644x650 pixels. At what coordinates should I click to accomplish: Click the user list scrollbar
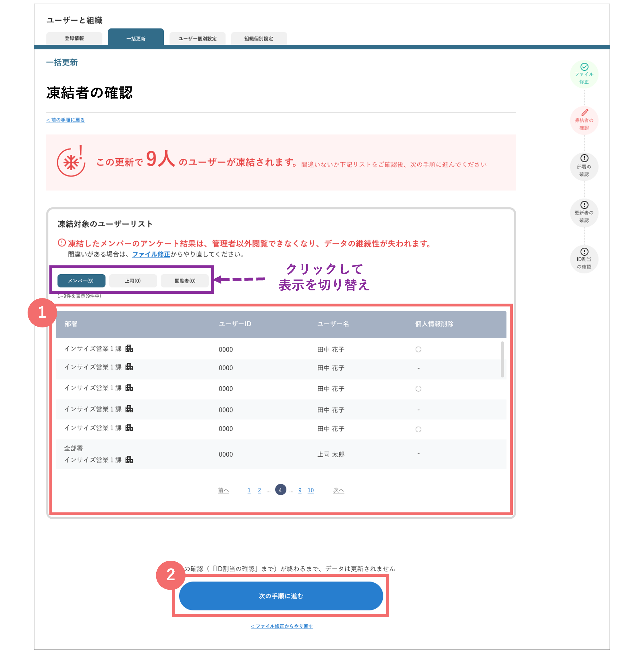(502, 360)
